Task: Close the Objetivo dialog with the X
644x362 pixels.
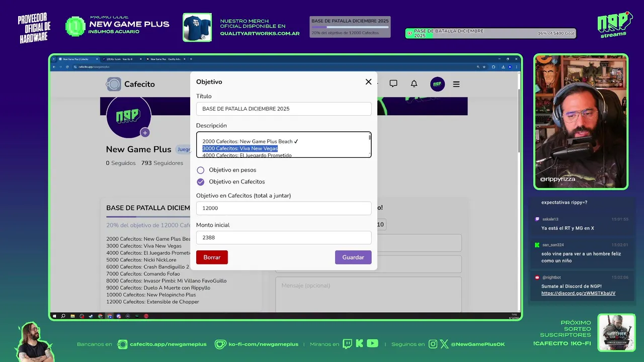Action: tap(368, 82)
